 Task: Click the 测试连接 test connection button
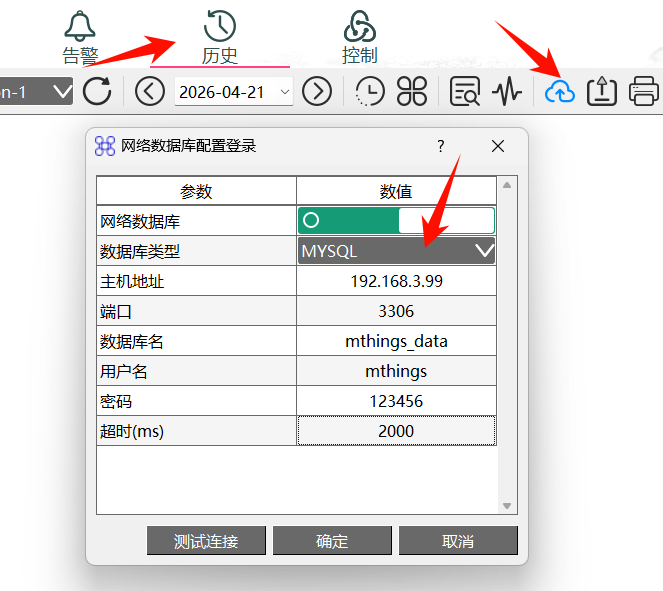206,541
